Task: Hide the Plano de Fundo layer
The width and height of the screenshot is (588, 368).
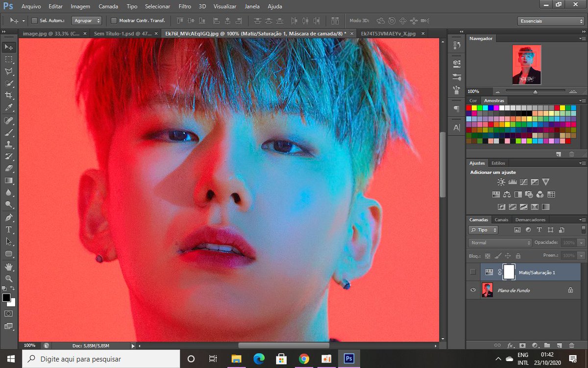Action: [x=473, y=290]
